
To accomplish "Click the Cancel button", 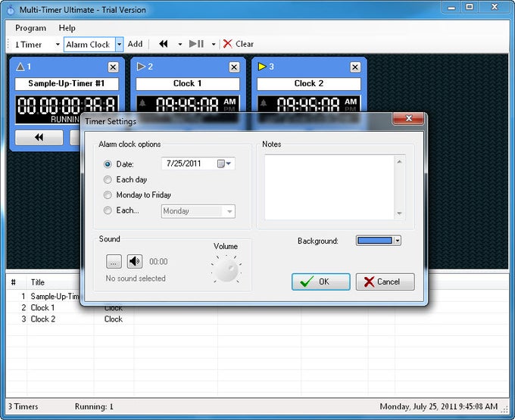I will [385, 282].
